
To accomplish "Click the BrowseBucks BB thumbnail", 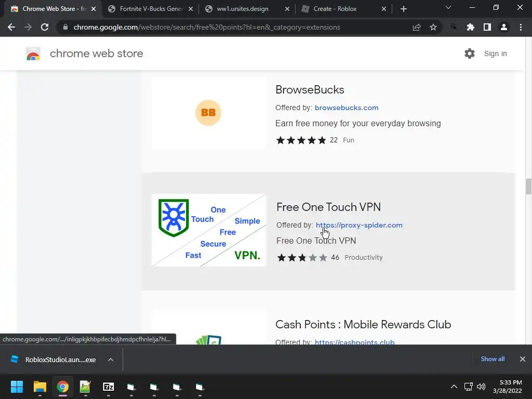I will (x=208, y=113).
